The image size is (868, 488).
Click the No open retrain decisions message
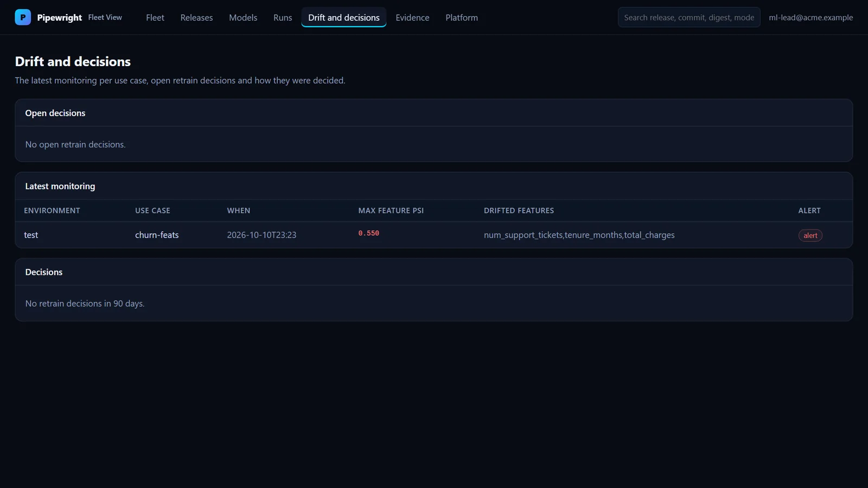(x=75, y=144)
